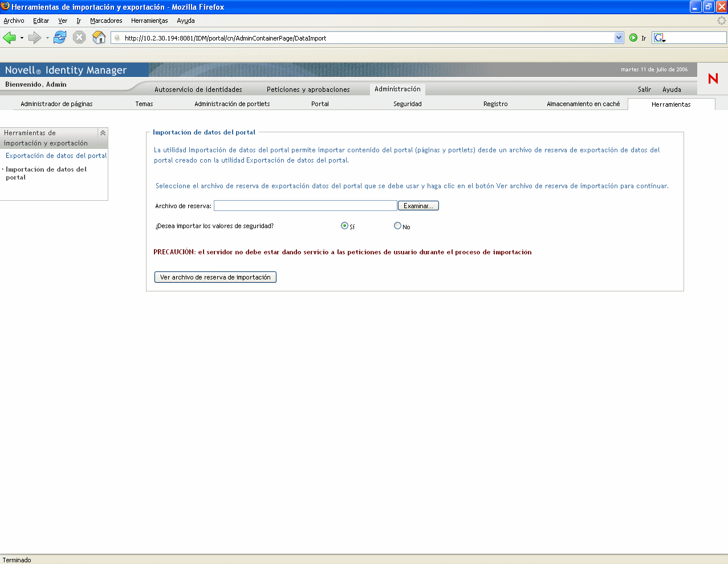Screen dimensions: 728x564
Task: Click the Novell Identity Manager header title
Action: 66,70
